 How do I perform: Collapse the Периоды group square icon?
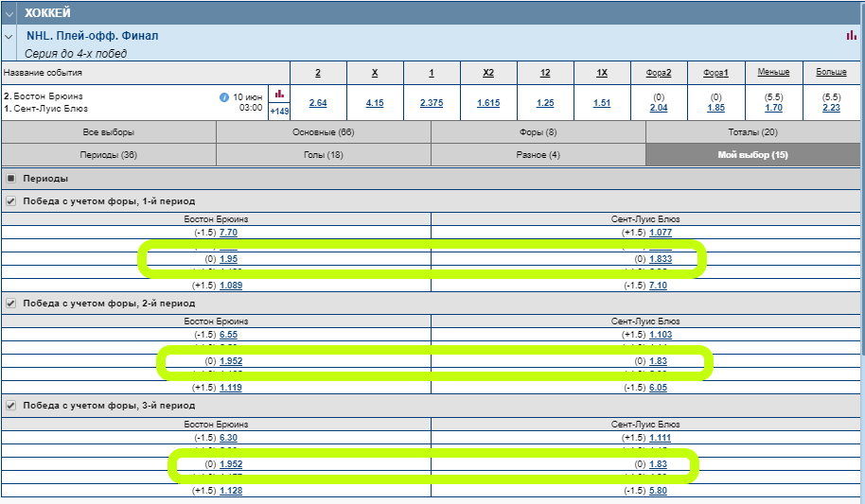(10, 178)
